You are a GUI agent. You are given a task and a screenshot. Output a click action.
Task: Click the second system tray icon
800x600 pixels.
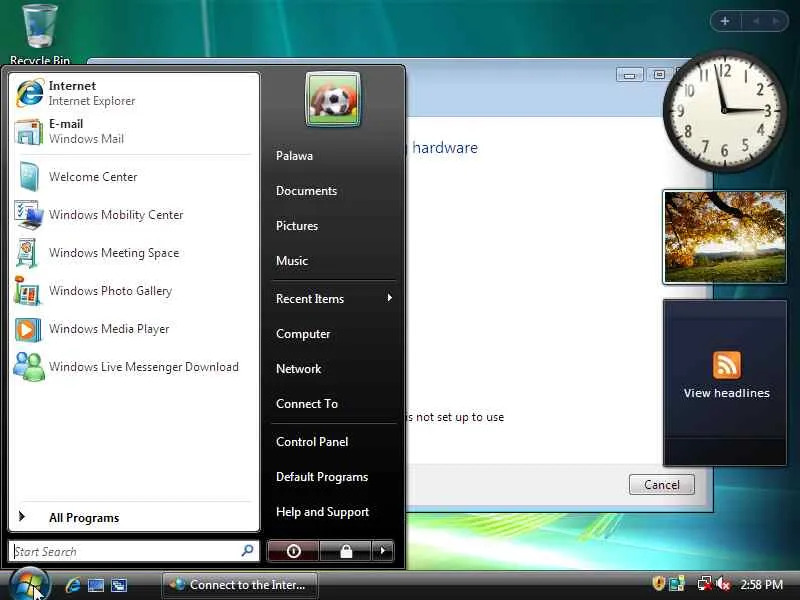tap(677, 584)
